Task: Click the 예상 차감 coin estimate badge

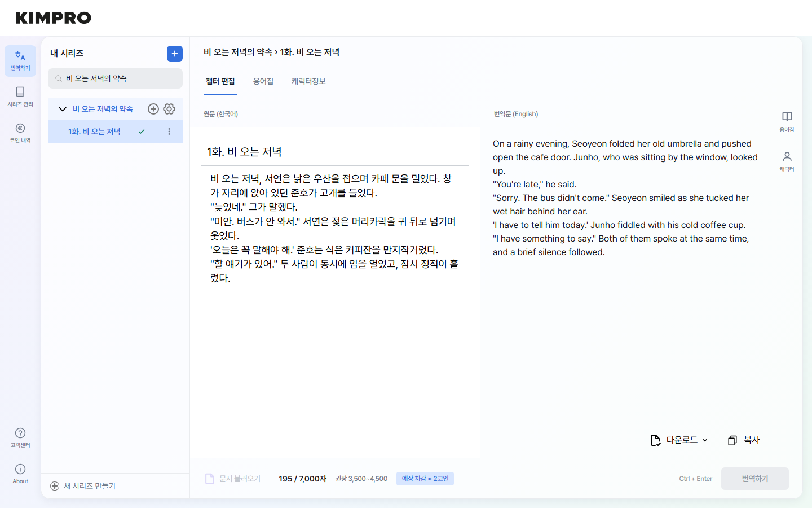Action: click(425, 479)
